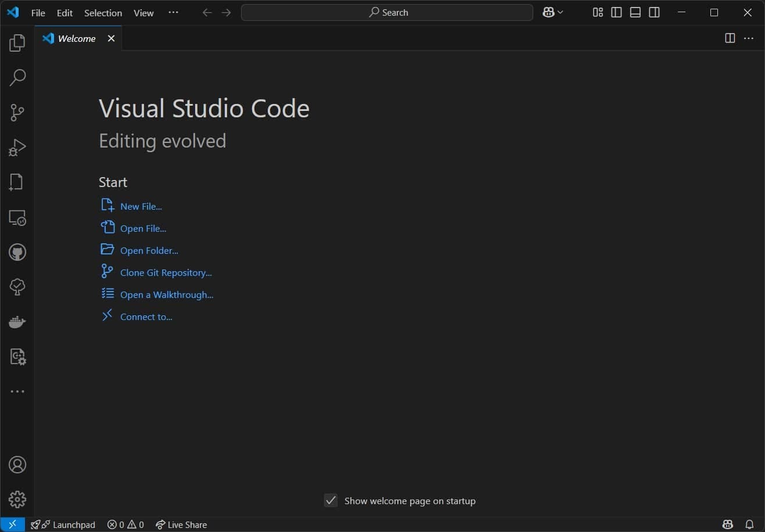Open the Run and Debug view
Screen dimensions: 765x532
pyautogui.click(x=17, y=147)
